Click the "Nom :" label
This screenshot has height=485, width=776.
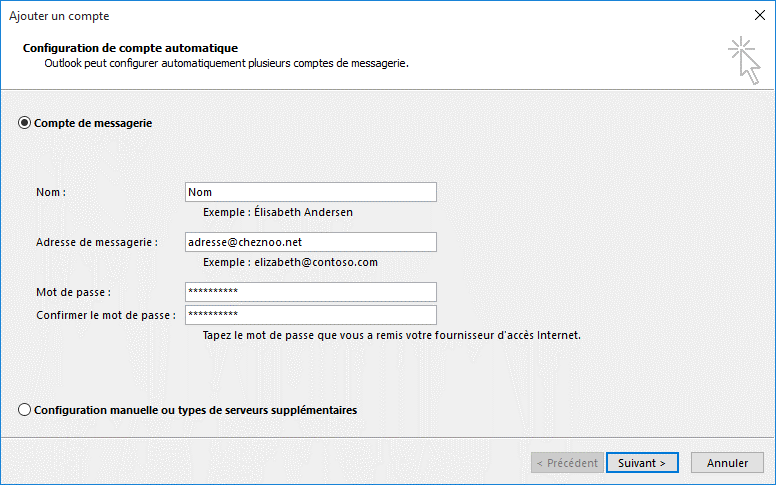(51, 192)
